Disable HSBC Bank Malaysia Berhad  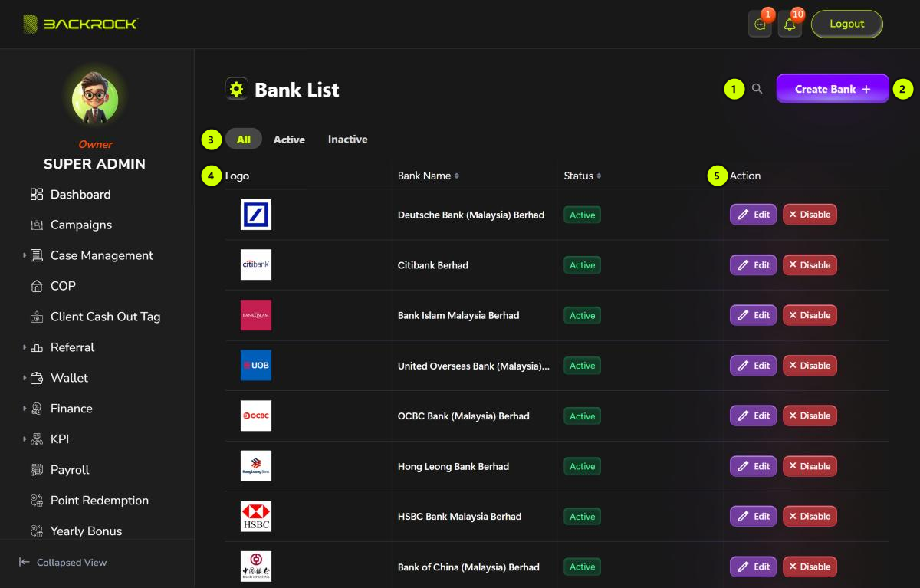click(x=810, y=517)
